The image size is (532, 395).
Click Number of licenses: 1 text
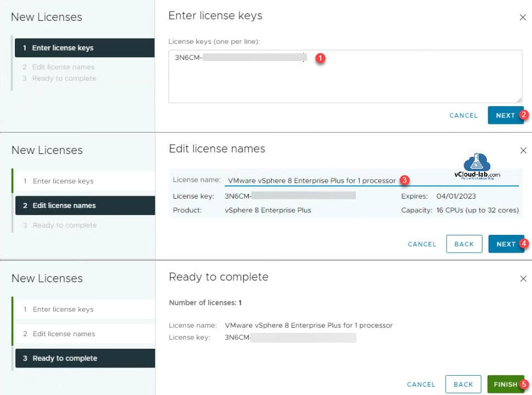click(x=205, y=303)
